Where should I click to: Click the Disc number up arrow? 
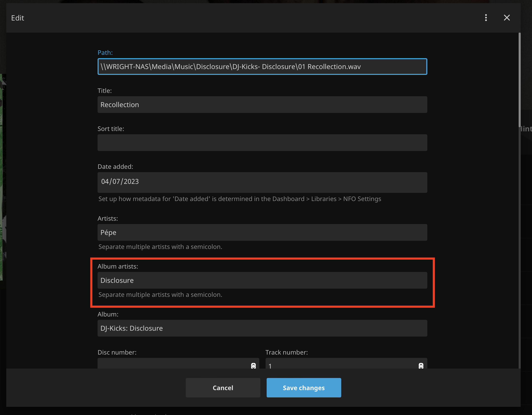pos(253,364)
